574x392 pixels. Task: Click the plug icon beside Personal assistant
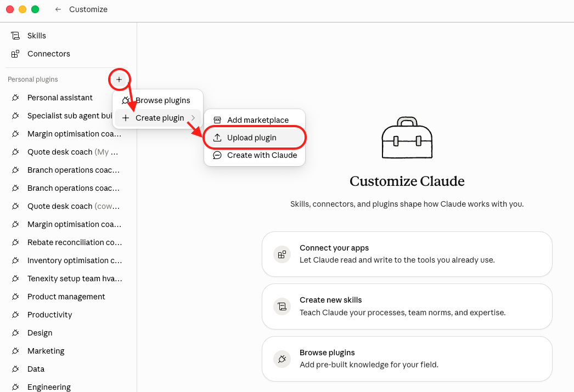pyautogui.click(x=15, y=98)
